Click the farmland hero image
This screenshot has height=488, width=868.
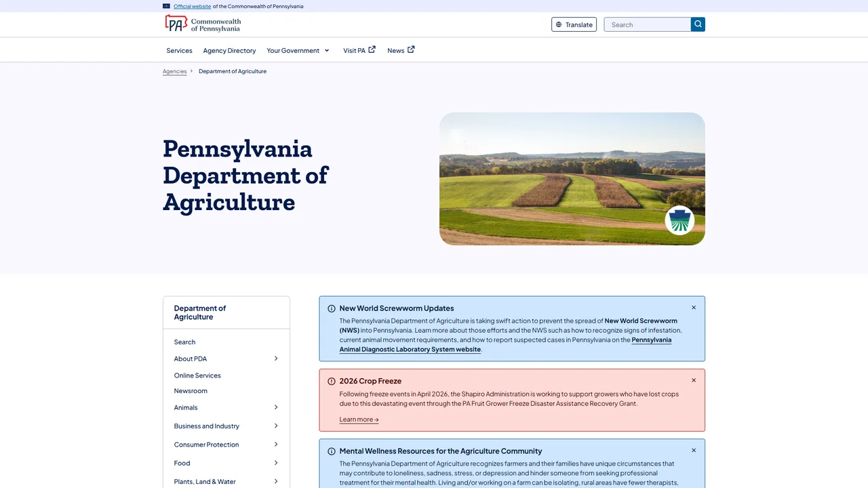coord(572,179)
